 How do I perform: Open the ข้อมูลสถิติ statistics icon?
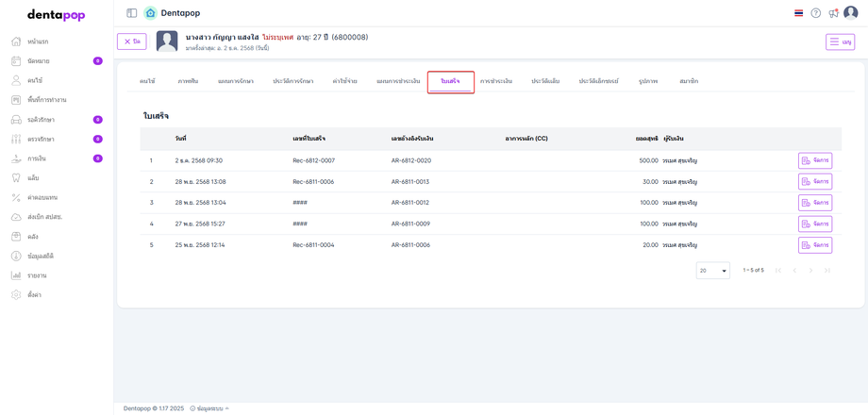(16, 256)
